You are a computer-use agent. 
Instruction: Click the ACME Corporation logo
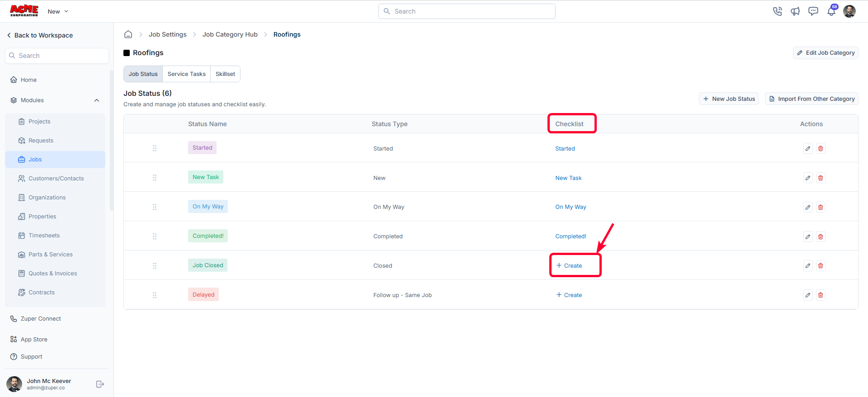[x=24, y=11]
